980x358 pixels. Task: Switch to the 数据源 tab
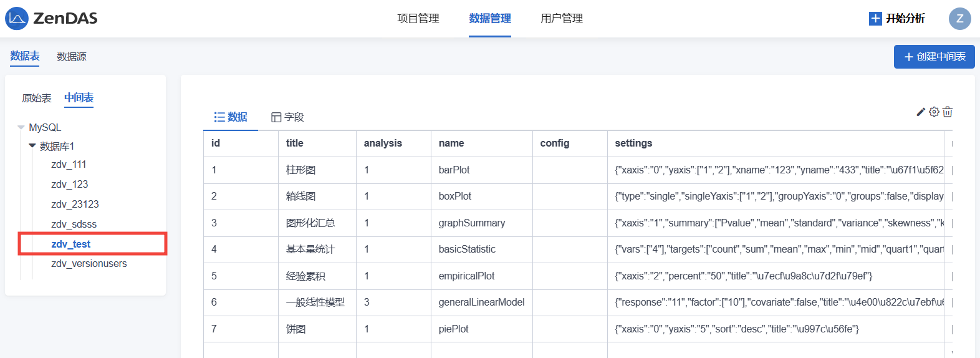pyautogui.click(x=72, y=57)
